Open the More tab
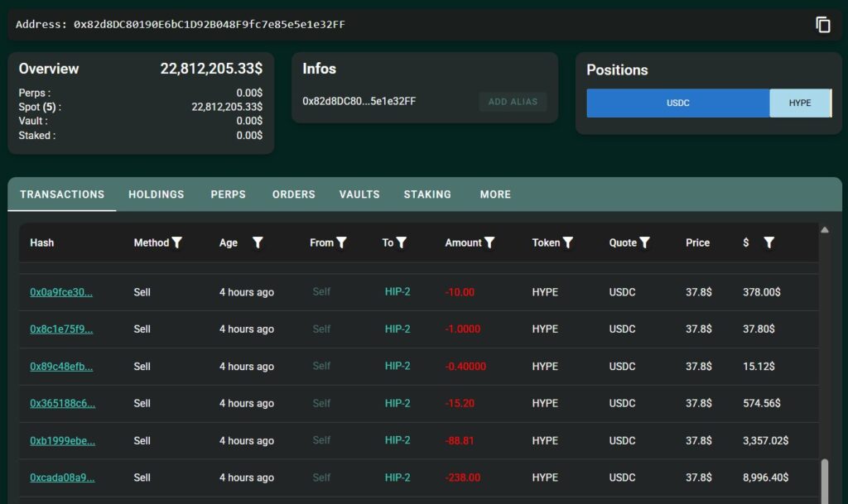848x504 pixels. pyautogui.click(x=495, y=194)
